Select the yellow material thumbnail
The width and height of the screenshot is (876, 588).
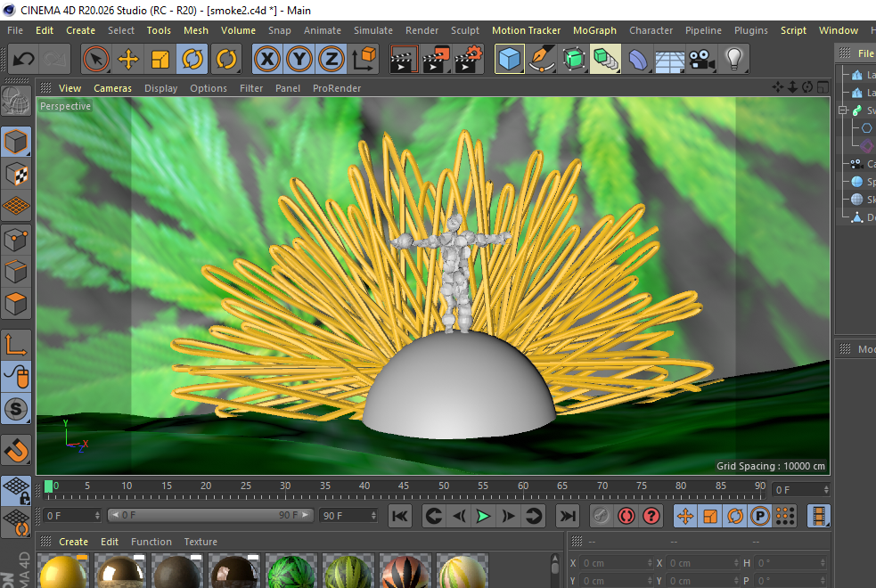[63, 571]
